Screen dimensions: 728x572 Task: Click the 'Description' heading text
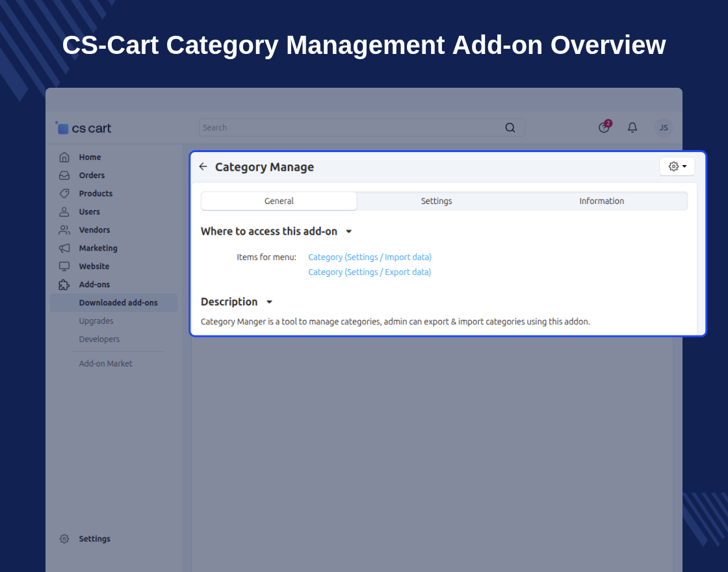click(x=229, y=302)
